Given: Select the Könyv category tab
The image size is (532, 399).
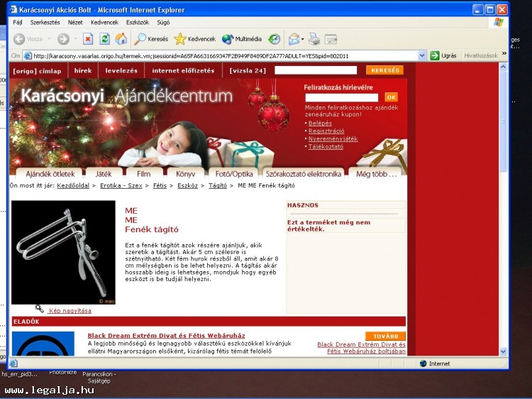Looking at the screenshot, I should coord(185,173).
